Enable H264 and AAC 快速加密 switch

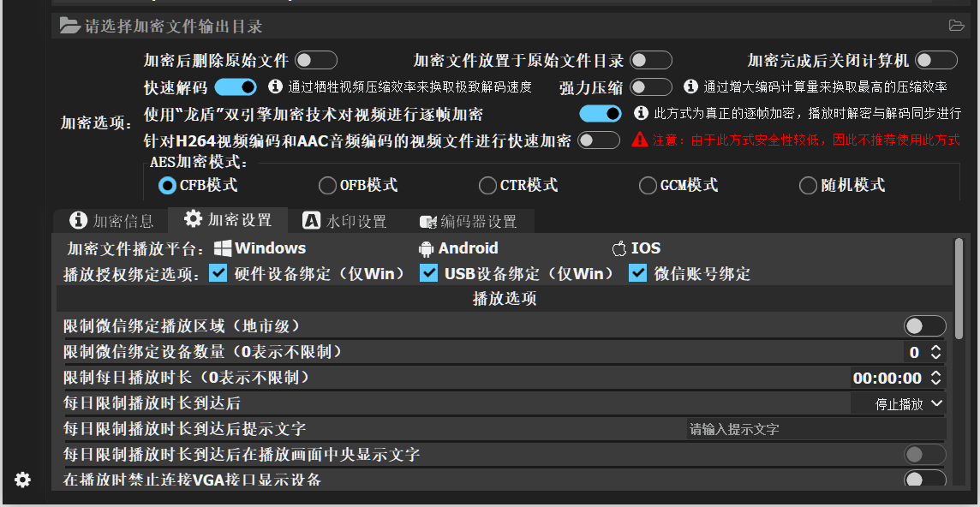599,140
